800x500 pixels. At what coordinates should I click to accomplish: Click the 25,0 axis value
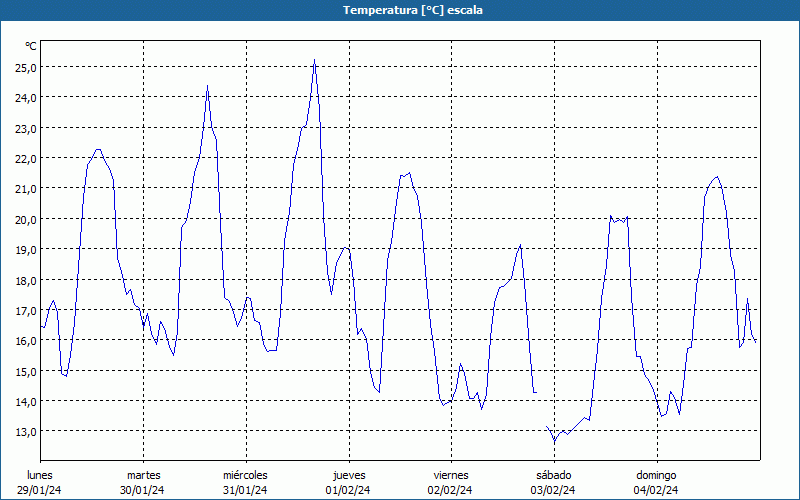pos(26,67)
